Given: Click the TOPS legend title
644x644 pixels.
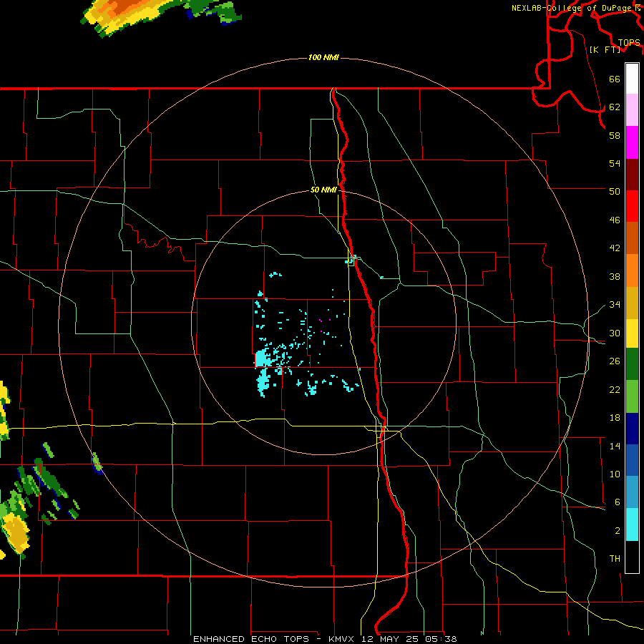Looking at the screenshot, I should pyautogui.click(x=629, y=43).
